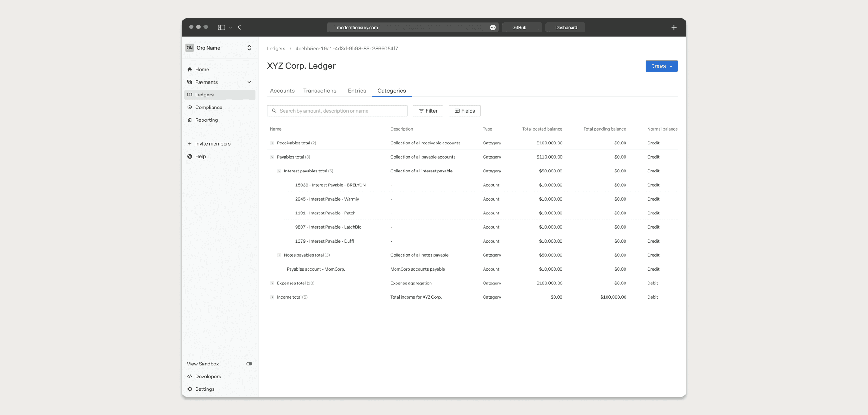Click the Help lifebuoy icon
Screen dimensions: 868x415
point(190,156)
